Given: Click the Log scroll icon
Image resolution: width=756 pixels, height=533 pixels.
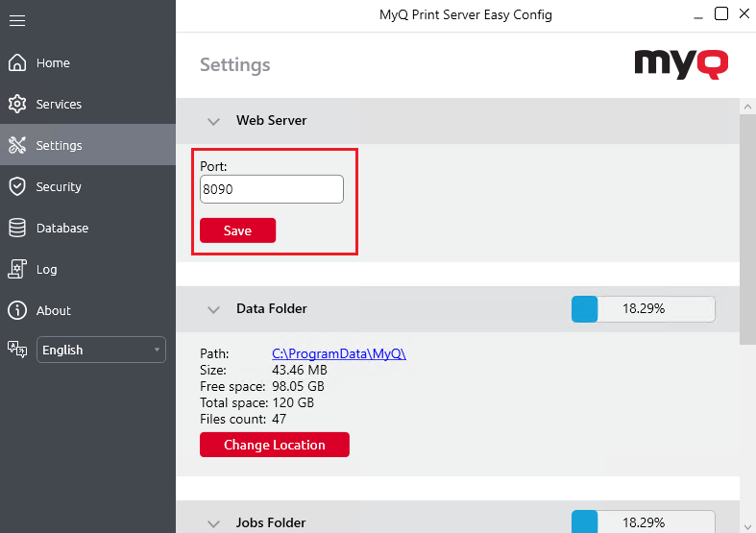Looking at the screenshot, I should (17, 270).
